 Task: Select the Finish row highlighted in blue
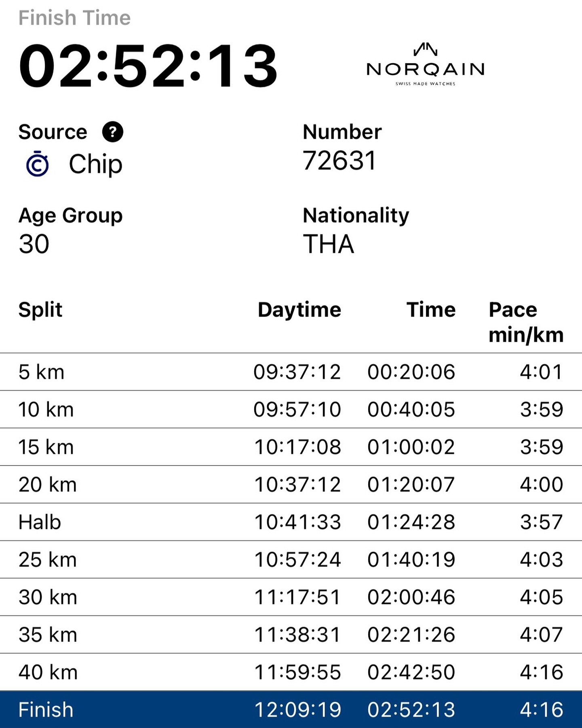291,709
